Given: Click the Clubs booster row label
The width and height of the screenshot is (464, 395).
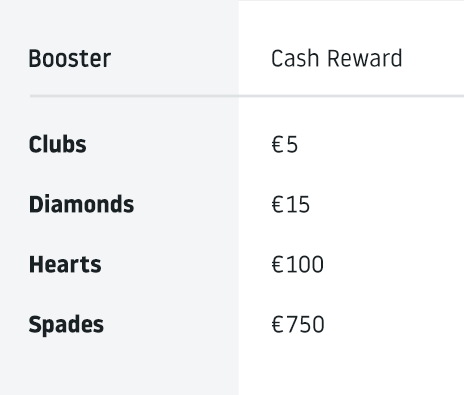Looking at the screenshot, I should (58, 144).
